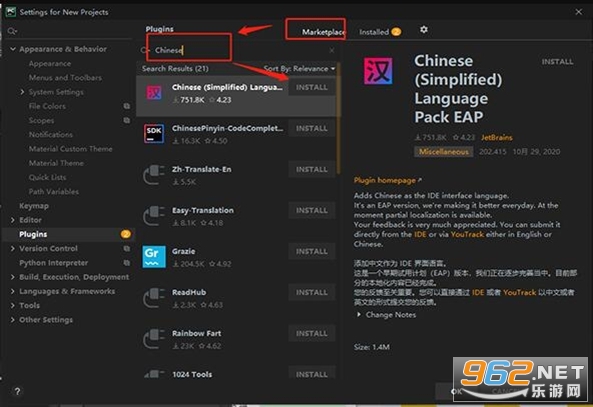Click the copy icon beside File Colors
The image size is (593, 407).
click(x=127, y=106)
